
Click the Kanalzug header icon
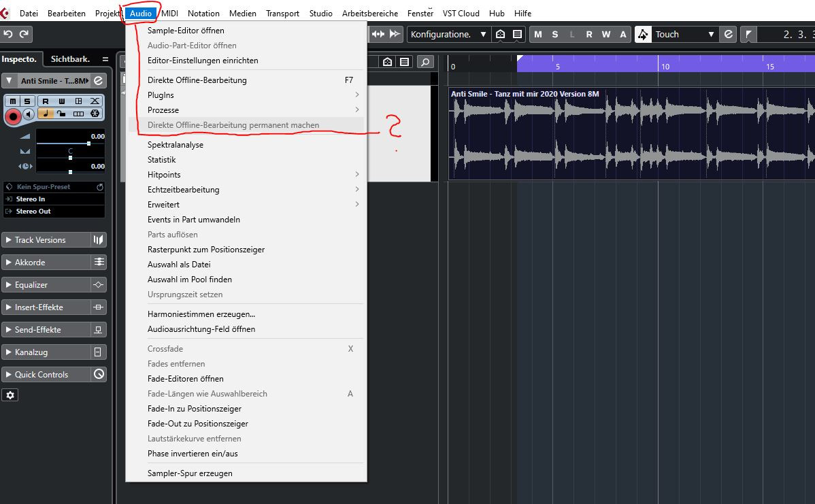pos(98,352)
